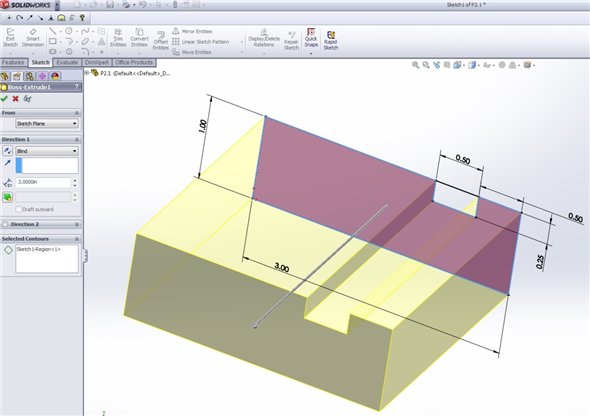Open the Hide/Show Items glasses icon
This screenshot has height=416, width=590.
(x=487, y=65)
